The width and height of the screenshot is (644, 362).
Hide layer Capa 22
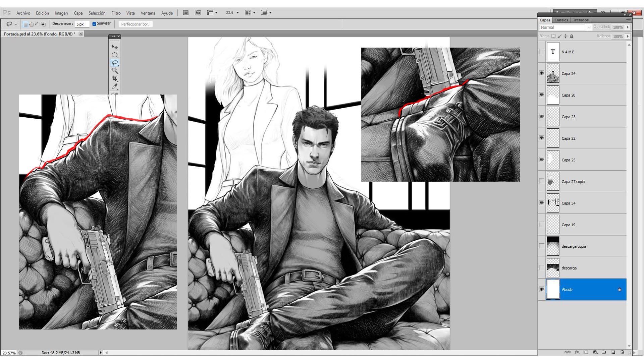pyautogui.click(x=542, y=138)
